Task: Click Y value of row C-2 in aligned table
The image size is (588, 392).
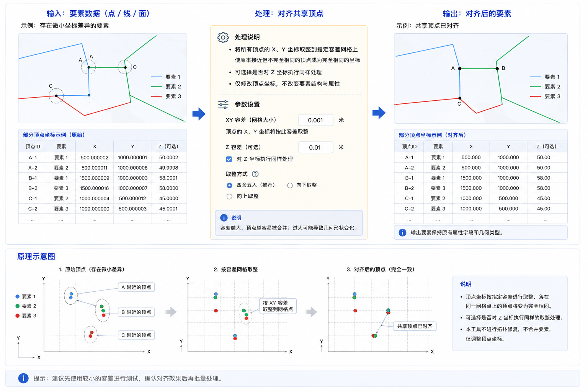Action: [508, 209]
